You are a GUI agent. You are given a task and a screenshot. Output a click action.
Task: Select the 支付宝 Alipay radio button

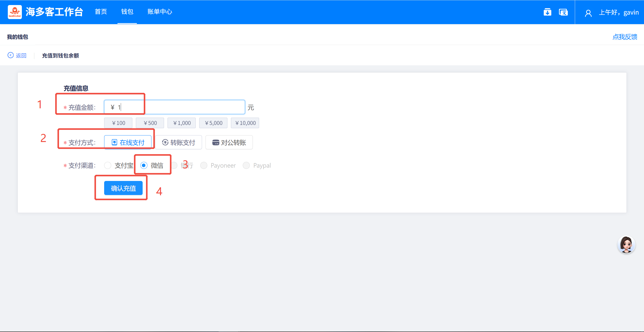(108, 165)
